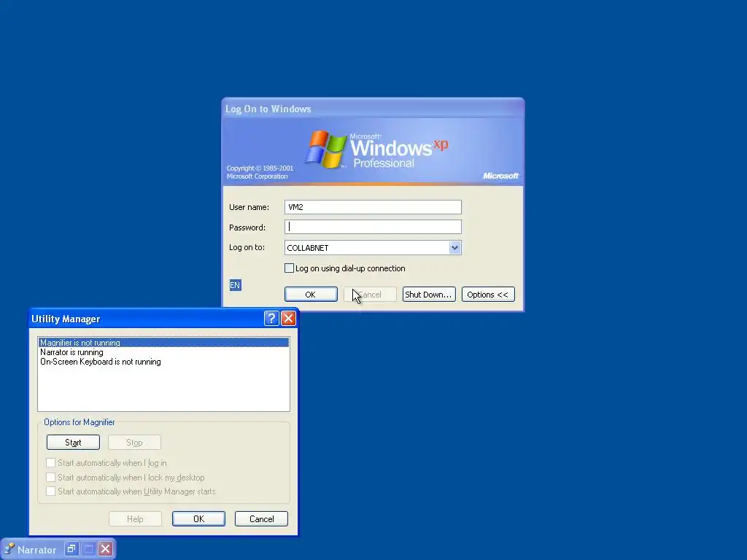
Task: Click OK in the Log On dialog
Action: pos(311,295)
